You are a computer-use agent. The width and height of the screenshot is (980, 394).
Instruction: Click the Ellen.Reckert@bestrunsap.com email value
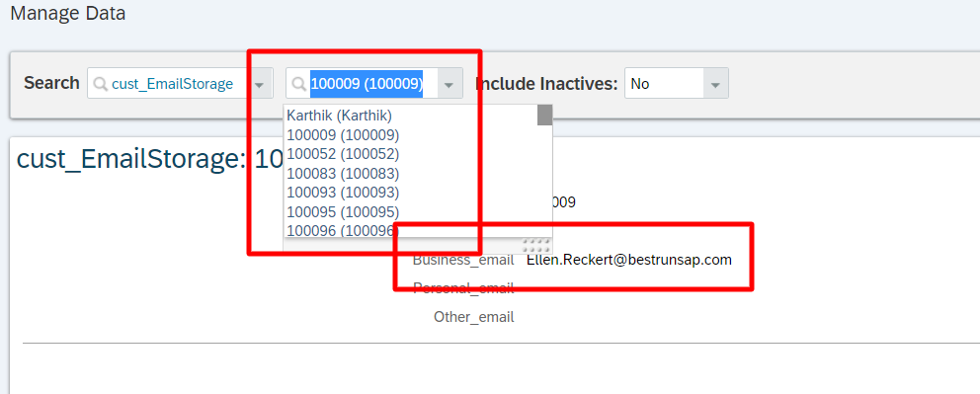click(628, 260)
